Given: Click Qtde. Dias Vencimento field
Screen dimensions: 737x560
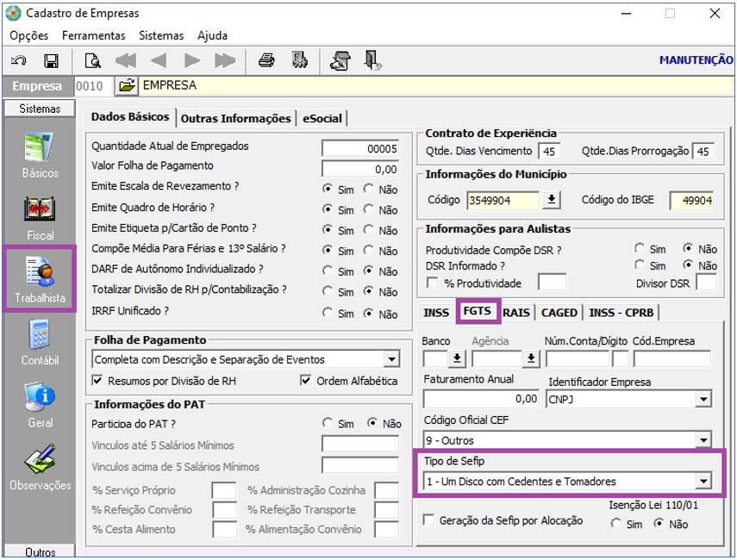Looking at the screenshot, I should pyautogui.click(x=549, y=152).
